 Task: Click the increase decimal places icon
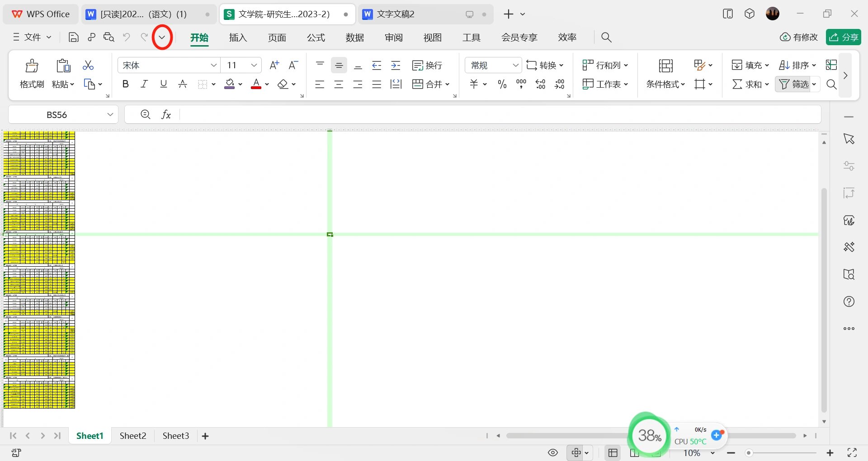pos(540,84)
